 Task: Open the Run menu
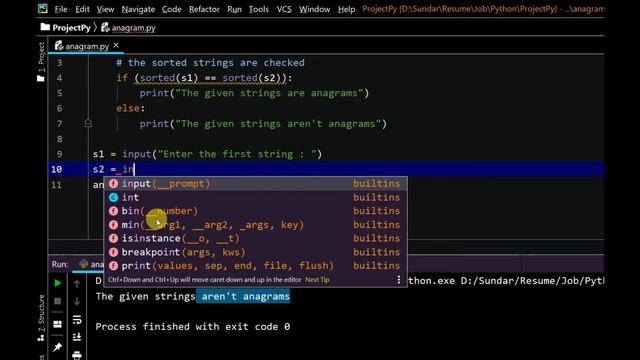coord(234,9)
